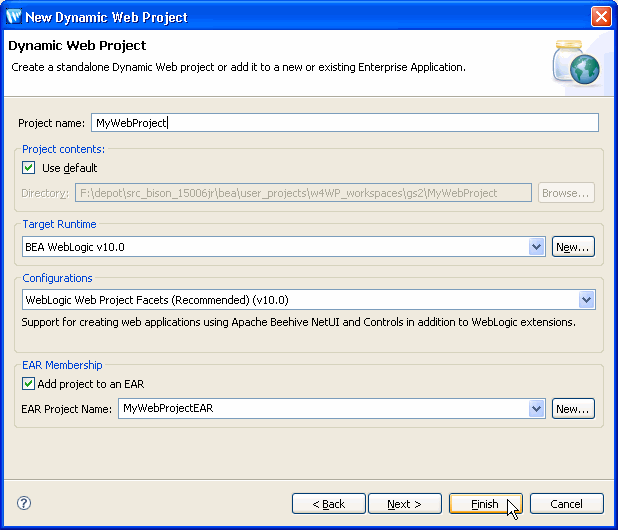This screenshot has width=618, height=530.
Task: Click the 'Create a standalone Dynamic Web project' description
Action: (238, 67)
